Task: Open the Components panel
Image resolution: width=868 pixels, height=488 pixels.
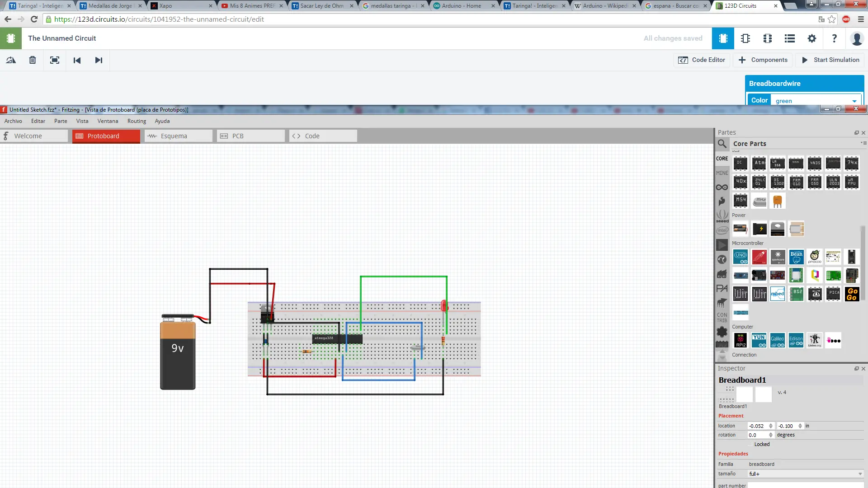Action: click(763, 60)
